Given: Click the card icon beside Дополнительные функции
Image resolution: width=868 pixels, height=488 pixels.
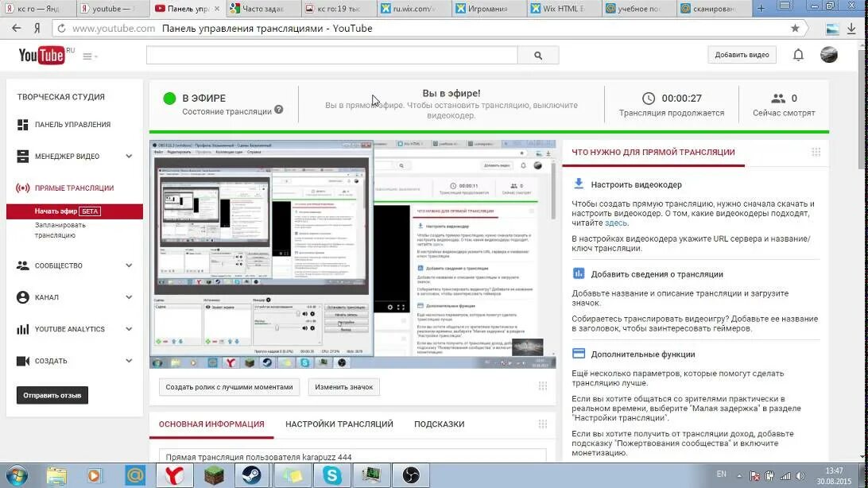Looking at the screenshot, I should tap(579, 354).
